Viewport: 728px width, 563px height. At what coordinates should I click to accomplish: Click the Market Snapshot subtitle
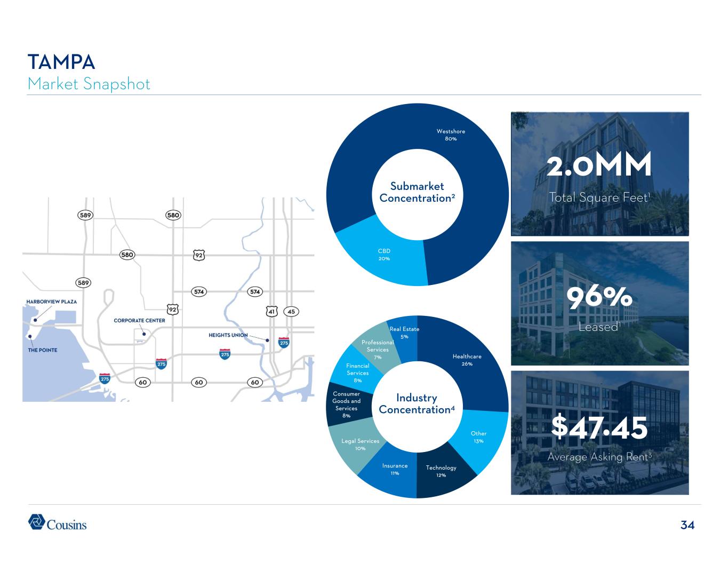tap(89, 84)
